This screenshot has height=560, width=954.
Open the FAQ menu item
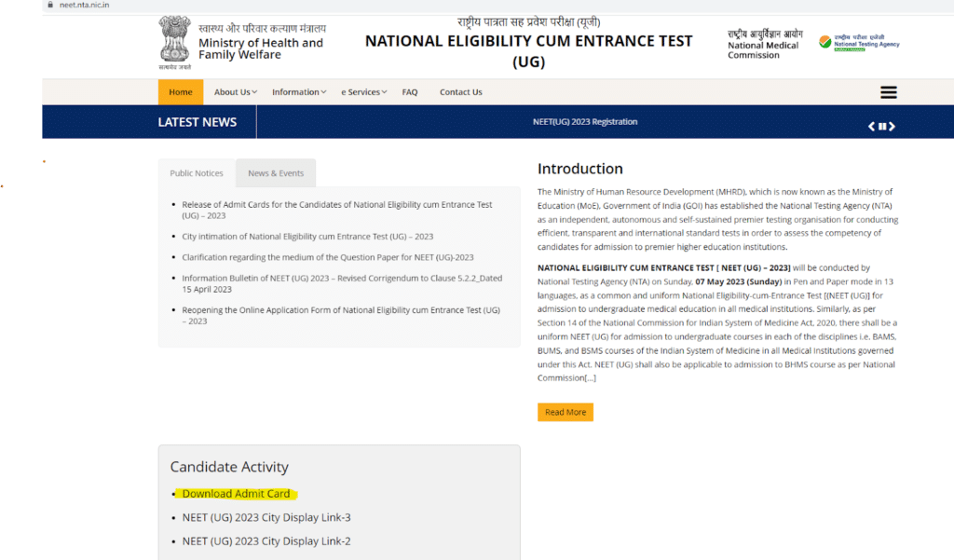pyautogui.click(x=410, y=92)
